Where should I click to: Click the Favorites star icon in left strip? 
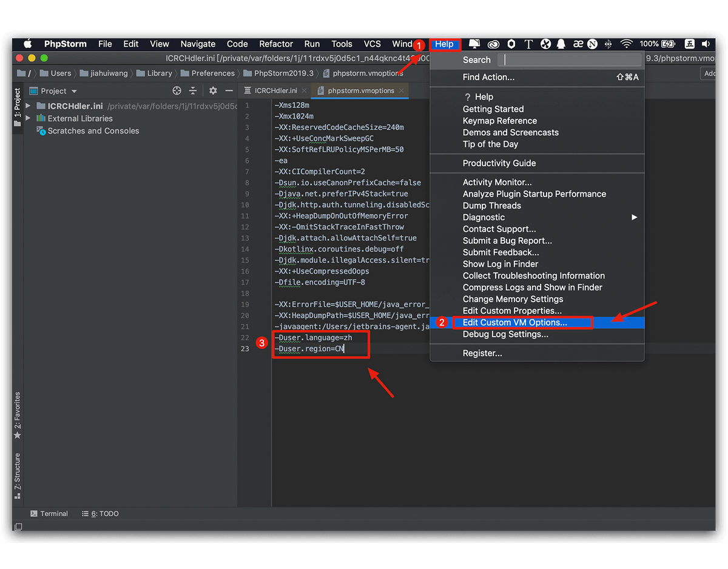(x=17, y=436)
